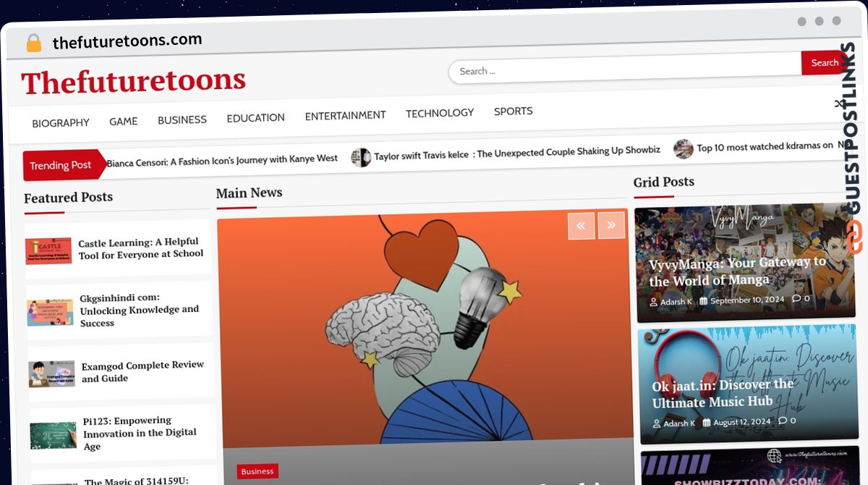
Task: Click September 10, 2024 date link
Action: point(747,300)
